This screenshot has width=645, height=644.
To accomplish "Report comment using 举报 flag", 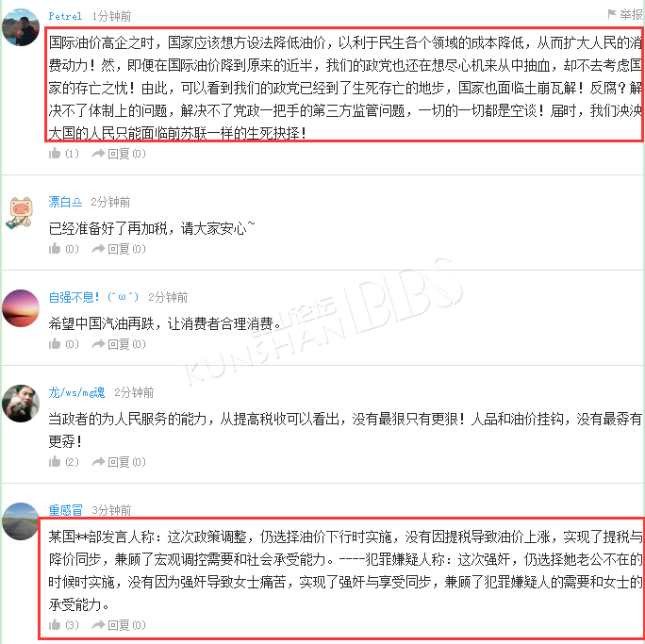I will click(625, 14).
